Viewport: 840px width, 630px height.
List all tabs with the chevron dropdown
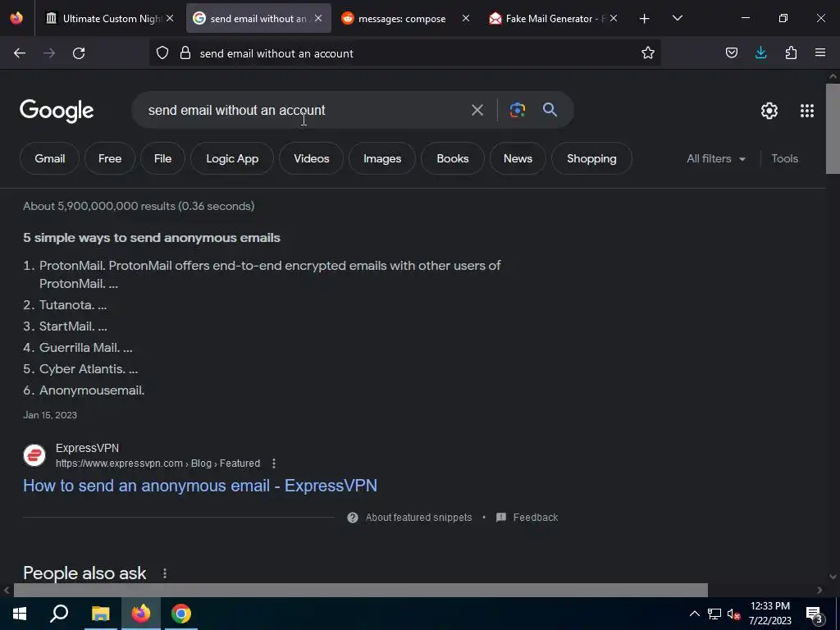click(677, 18)
